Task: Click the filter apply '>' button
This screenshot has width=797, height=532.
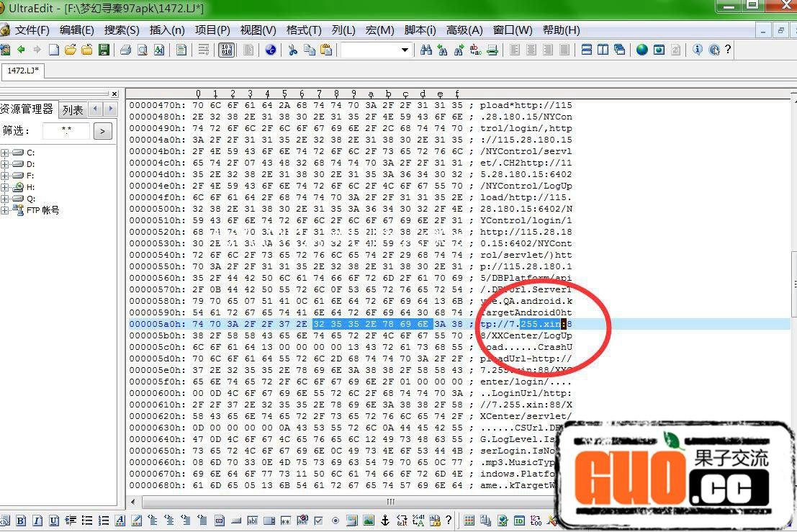Action: [x=103, y=131]
